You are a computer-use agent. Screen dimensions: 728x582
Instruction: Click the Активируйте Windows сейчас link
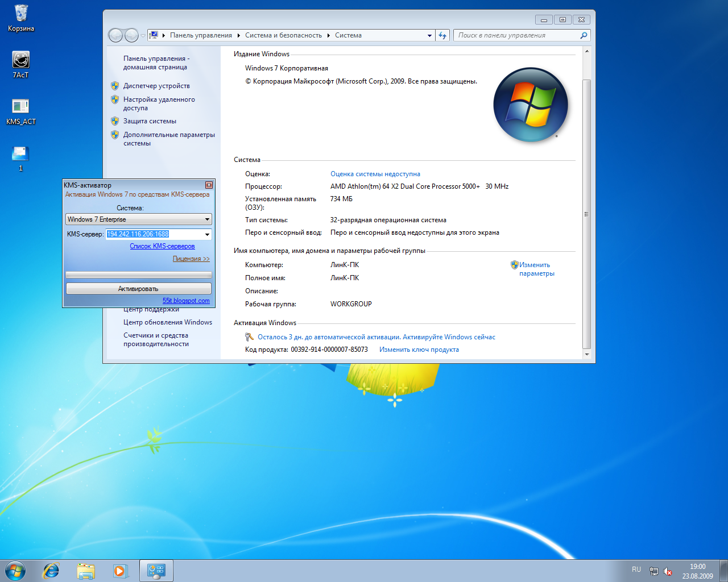pyautogui.click(x=449, y=337)
